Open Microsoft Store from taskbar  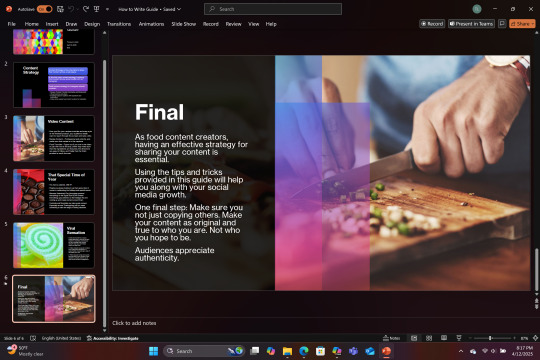pos(320,351)
